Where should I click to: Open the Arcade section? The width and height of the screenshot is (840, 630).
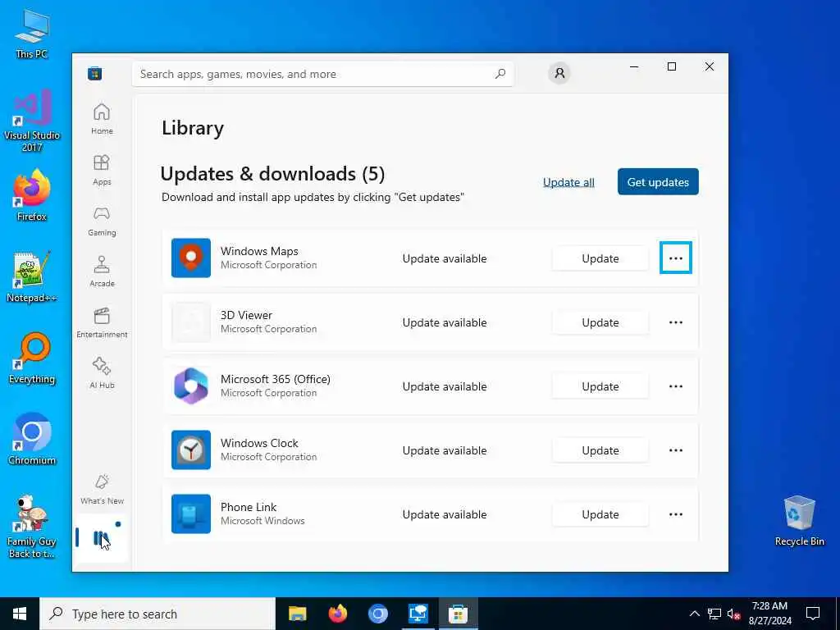pos(102,272)
